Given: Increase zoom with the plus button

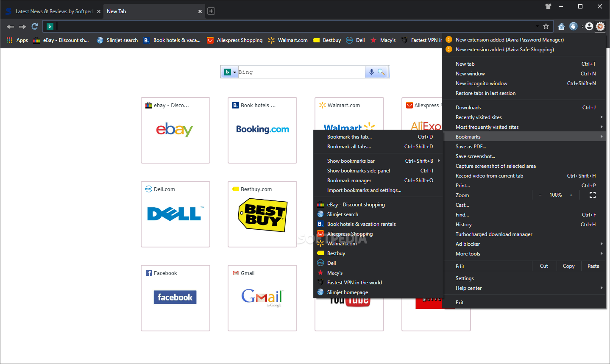Looking at the screenshot, I should 571,195.
